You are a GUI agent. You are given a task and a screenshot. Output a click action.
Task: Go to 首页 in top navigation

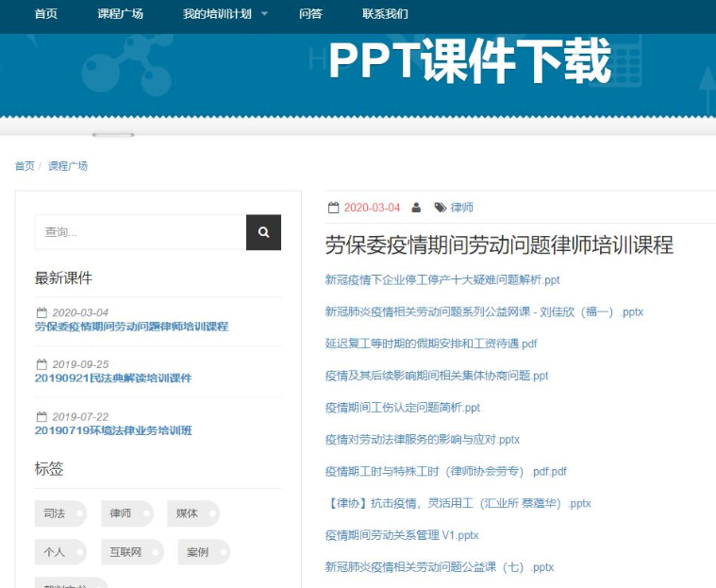click(45, 14)
